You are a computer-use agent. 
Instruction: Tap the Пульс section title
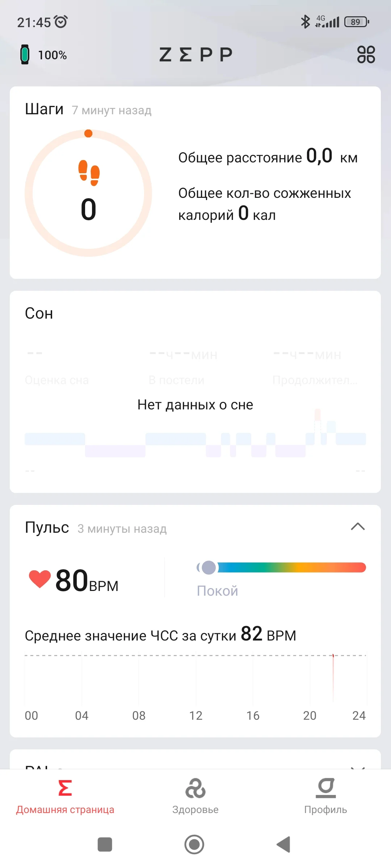click(x=47, y=528)
